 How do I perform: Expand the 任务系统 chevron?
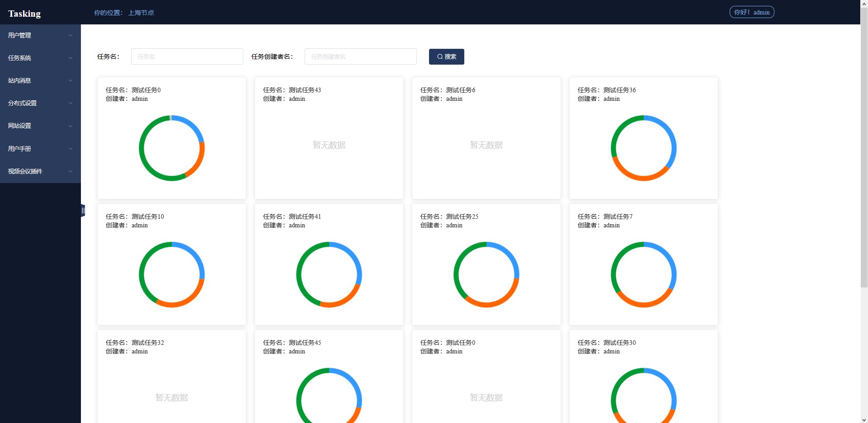pos(71,58)
